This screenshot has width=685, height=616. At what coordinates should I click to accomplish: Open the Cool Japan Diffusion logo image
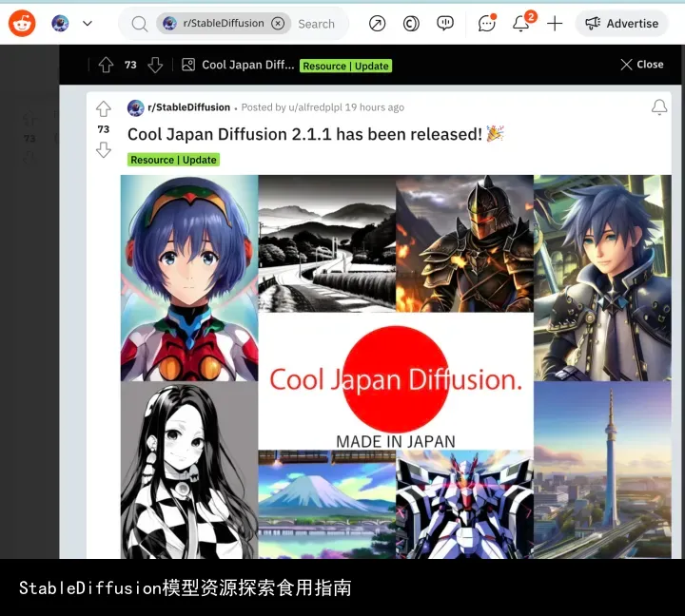click(x=396, y=381)
